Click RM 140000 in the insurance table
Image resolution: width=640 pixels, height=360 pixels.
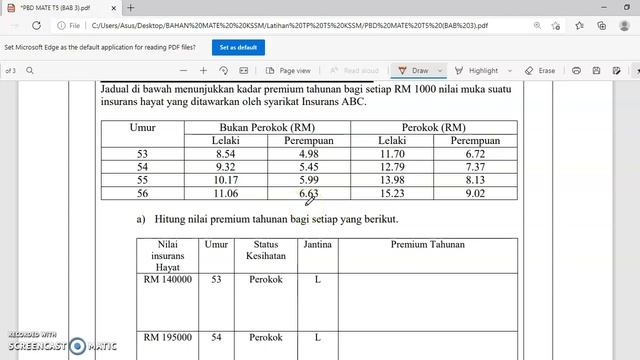(168, 279)
